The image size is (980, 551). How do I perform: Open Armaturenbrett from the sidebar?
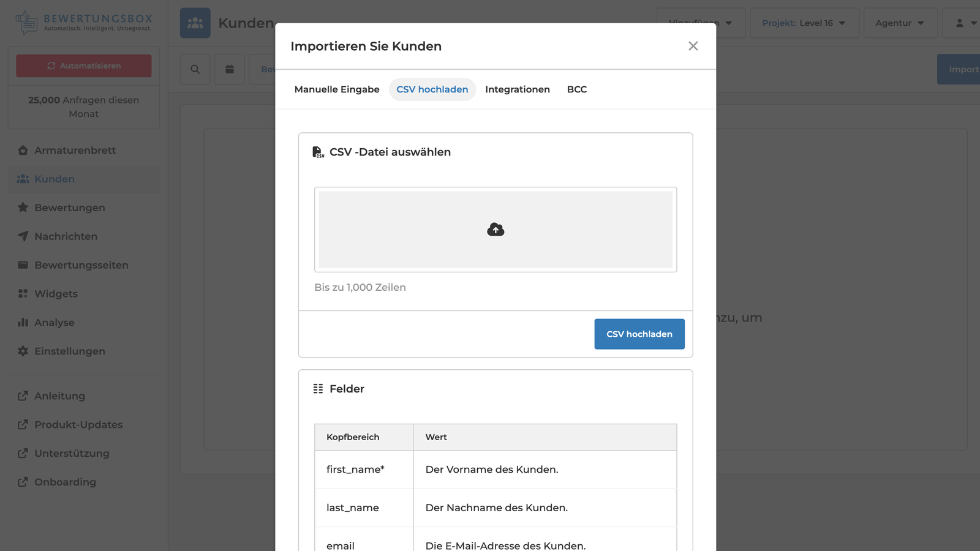75,151
